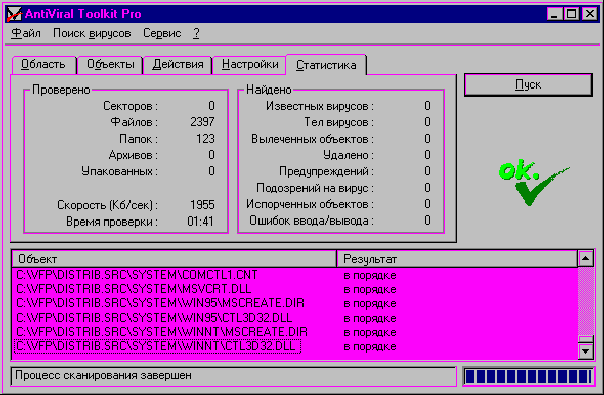This screenshot has height=395, width=604.
Task: Select the COMCTL1.CNT row
Action: click(295, 275)
